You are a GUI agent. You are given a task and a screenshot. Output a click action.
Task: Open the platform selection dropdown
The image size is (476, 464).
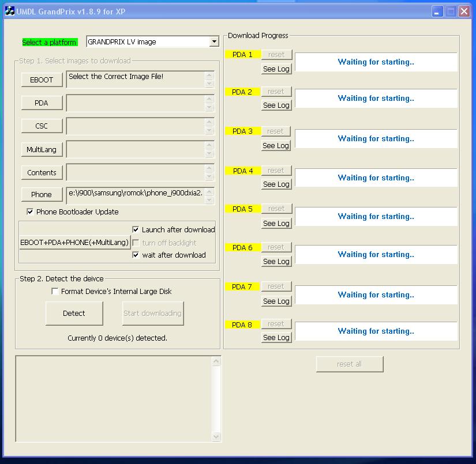point(214,42)
